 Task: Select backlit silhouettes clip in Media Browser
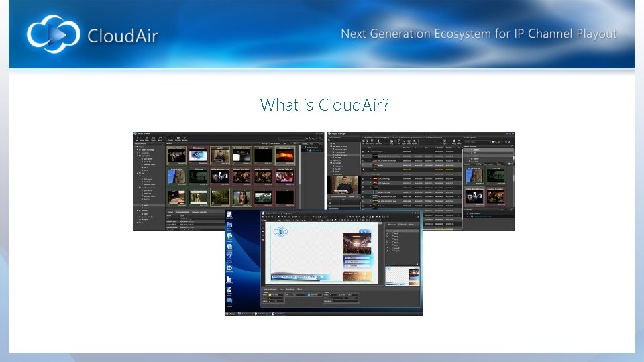220,177
